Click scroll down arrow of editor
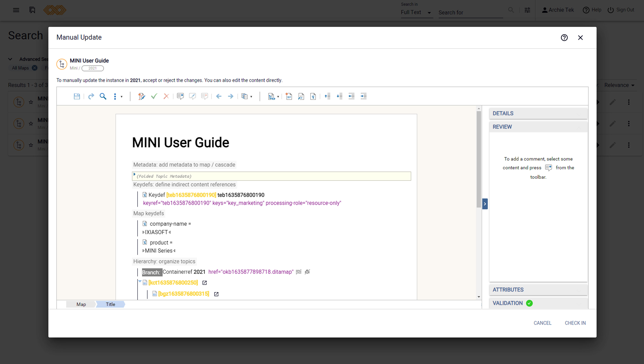The height and width of the screenshot is (364, 644). [479, 297]
